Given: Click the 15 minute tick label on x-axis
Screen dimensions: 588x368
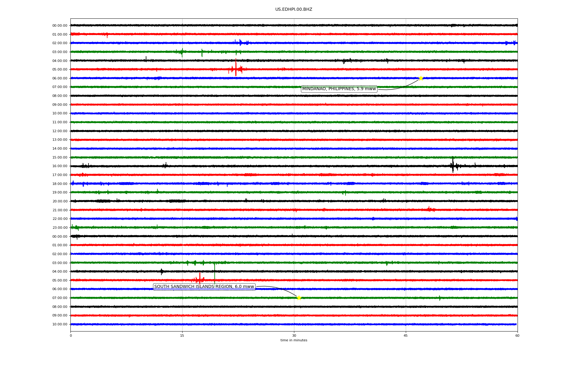Looking at the screenshot, I should 182,335.
